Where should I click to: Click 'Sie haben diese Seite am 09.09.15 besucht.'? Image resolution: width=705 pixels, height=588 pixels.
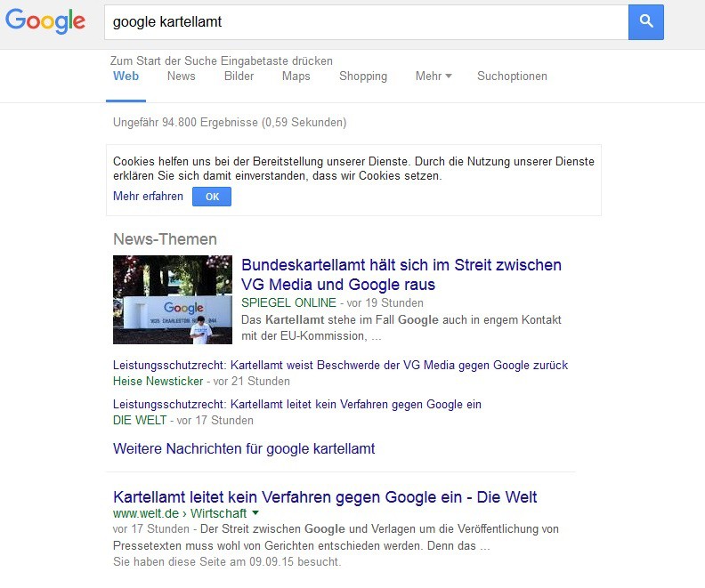click(x=227, y=562)
